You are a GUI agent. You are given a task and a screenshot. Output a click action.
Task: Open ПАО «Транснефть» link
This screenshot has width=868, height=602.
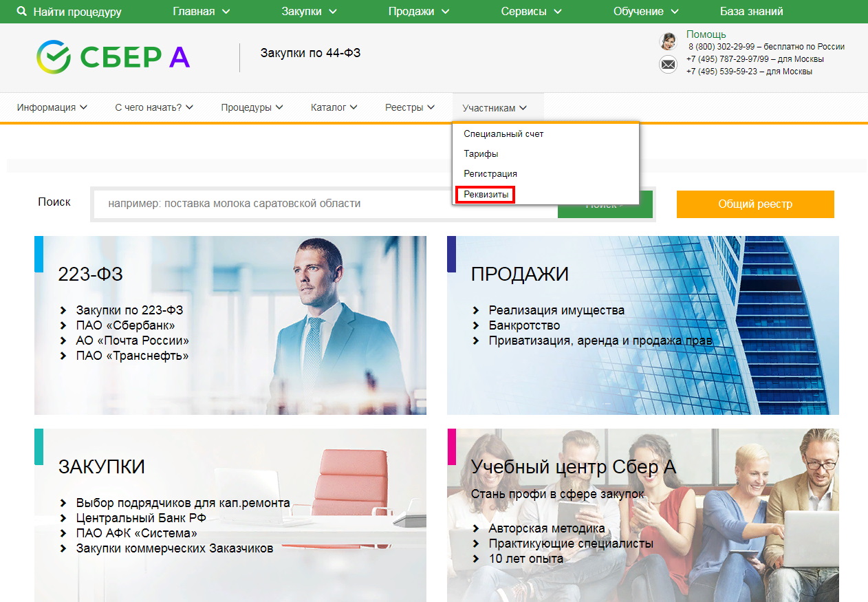(132, 356)
